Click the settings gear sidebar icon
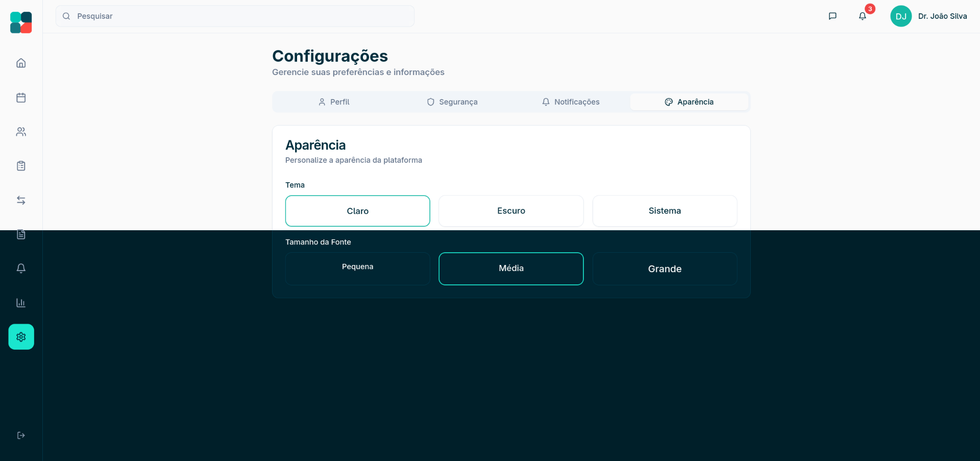The height and width of the screenshot is (461, 980). point(21,337)
